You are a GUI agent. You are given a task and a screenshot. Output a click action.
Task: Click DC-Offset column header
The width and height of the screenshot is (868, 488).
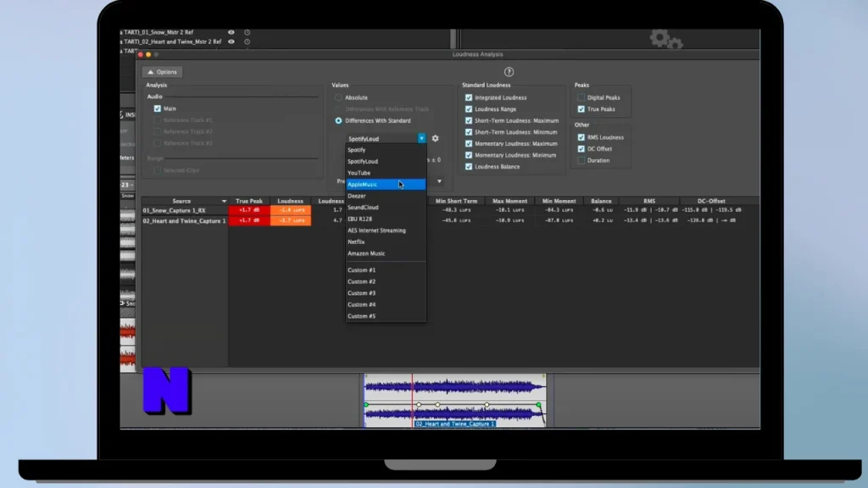click(x=711, y=202)
